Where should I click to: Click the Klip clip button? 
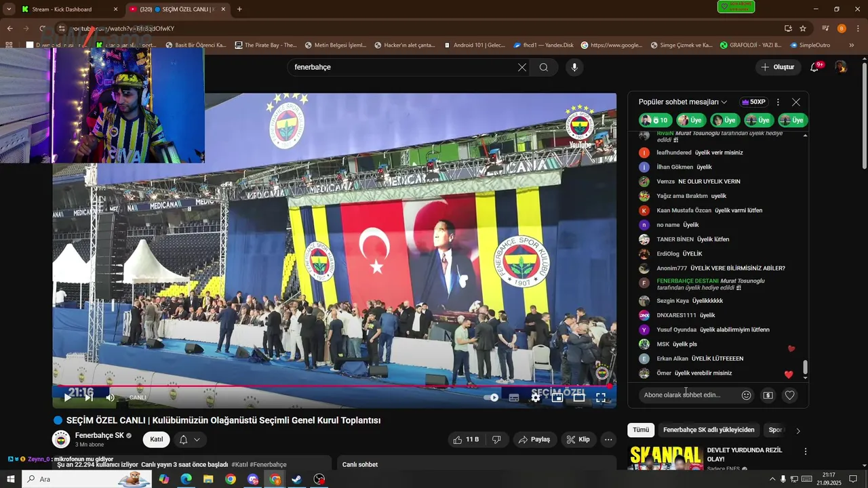click(x=578, y=439)
